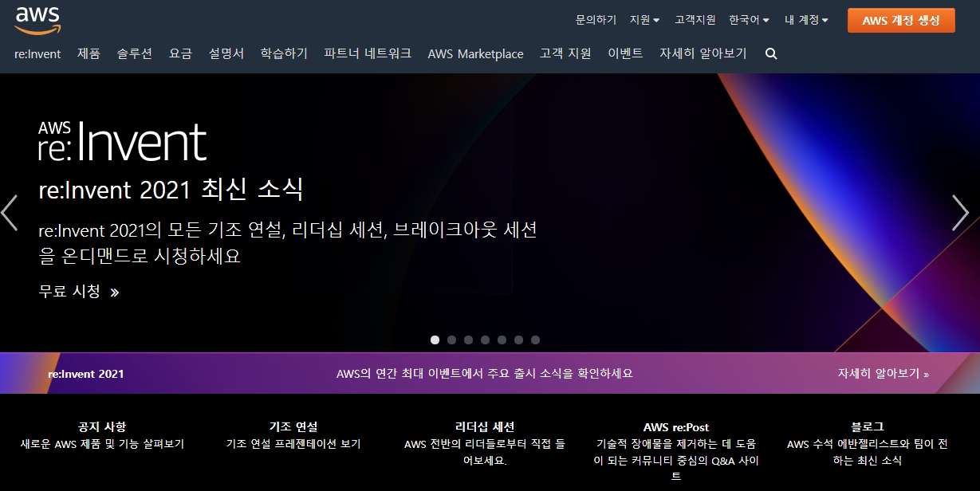Click the banner 자세히 알아보기 » link

click(883, 373)
